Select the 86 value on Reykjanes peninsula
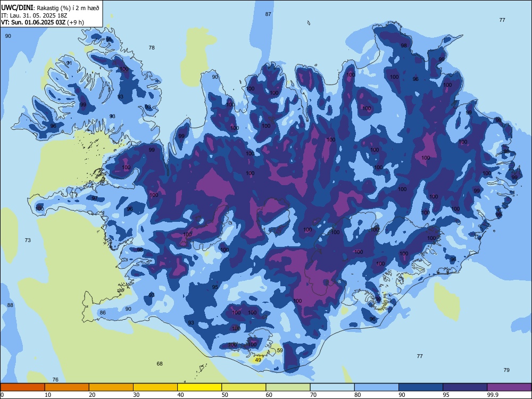The width and height of the screenshot is (532, 399). coord(103,312)
